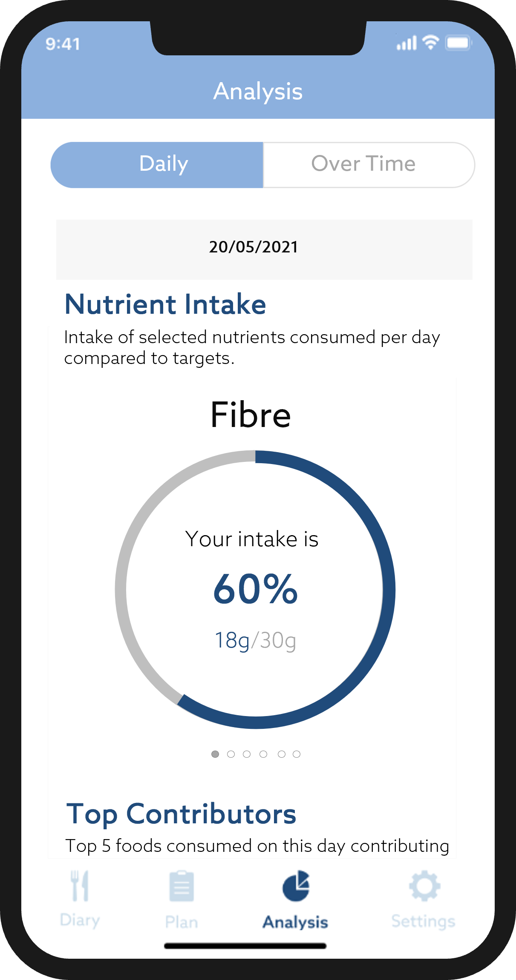Image resolution: width=516 pixels, height=980 pixels.
Task: Select the Analysis pie chart icon
Action: [296, 886]
